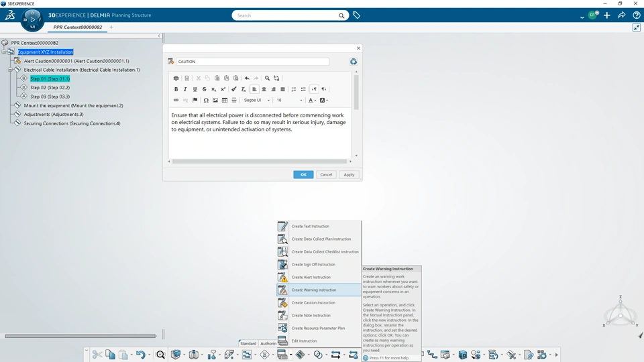The width and height of the screenshot is (644, 362).
Task: Insert anchor with the flag icon
Action: click(195, 100)
